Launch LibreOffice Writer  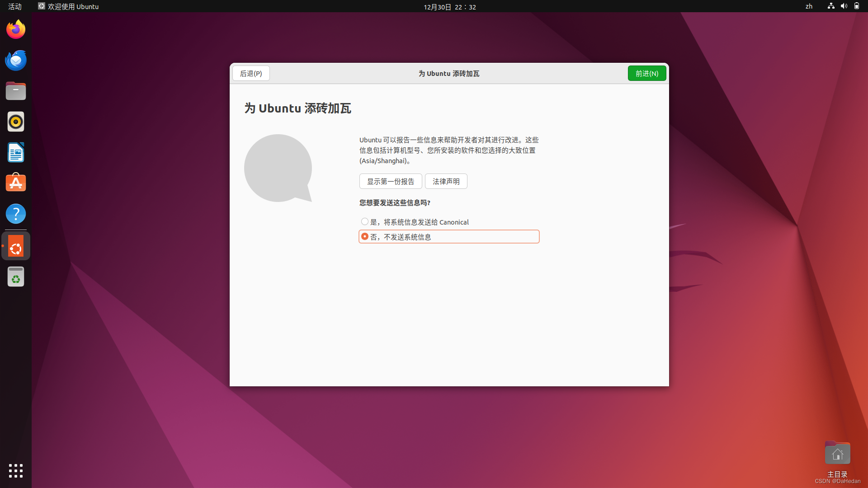click(x=15, y=152)
